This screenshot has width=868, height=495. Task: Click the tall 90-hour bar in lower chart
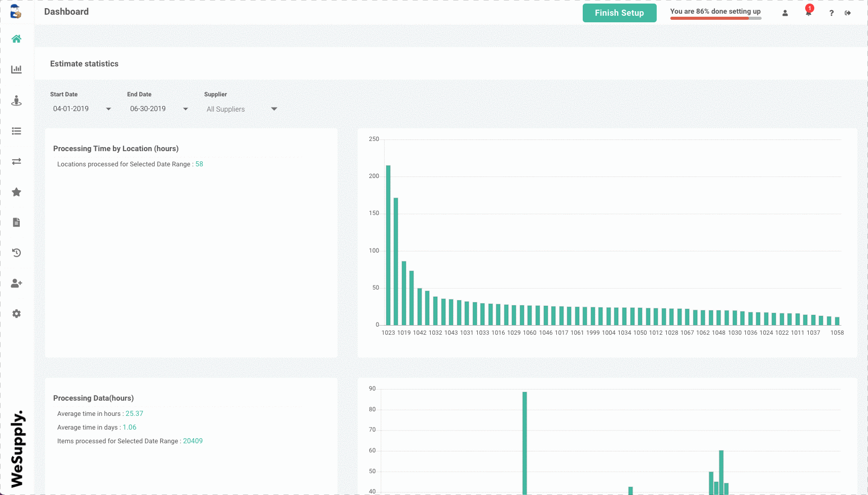(524, 443)
